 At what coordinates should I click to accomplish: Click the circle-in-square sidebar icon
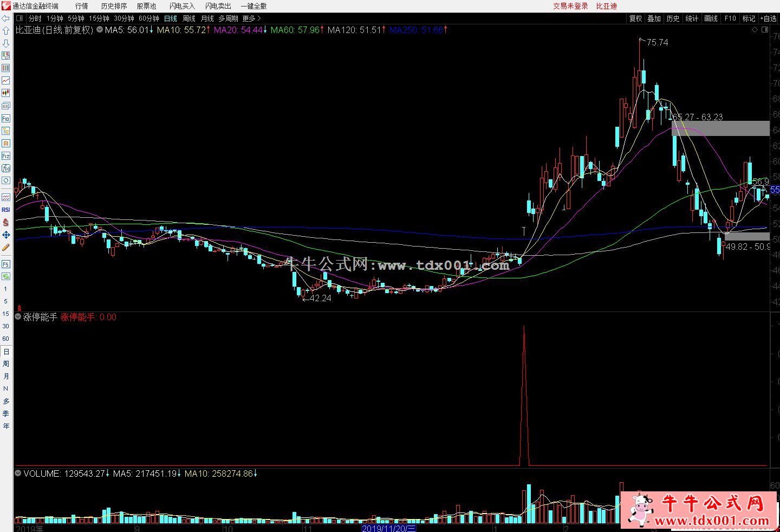point(6,180)
